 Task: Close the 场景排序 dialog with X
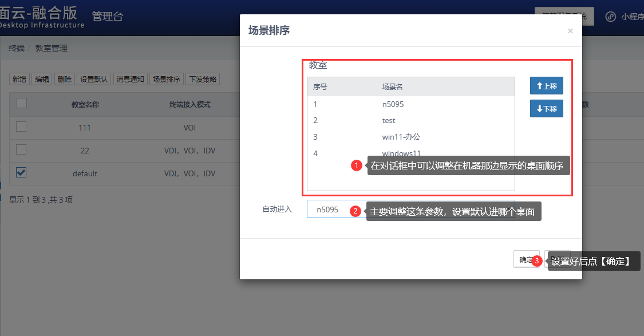[x=570, y=31]
